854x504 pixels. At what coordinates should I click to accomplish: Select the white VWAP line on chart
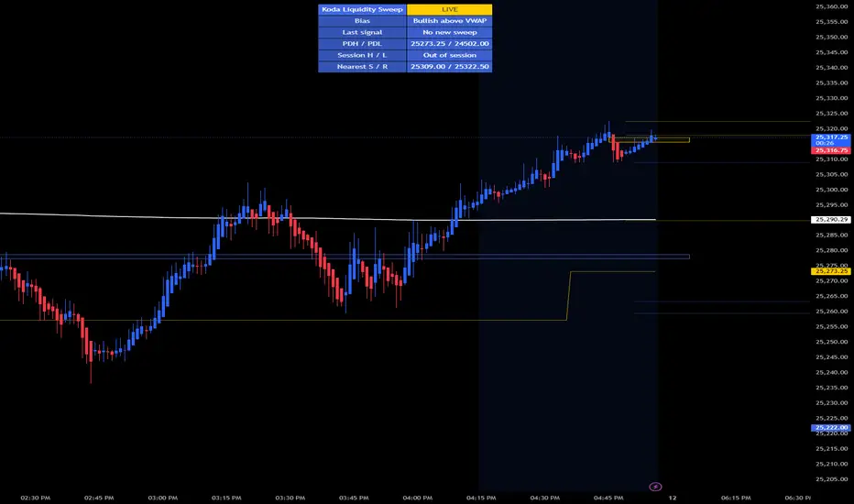pyautogui.click(x=327, y=218)
